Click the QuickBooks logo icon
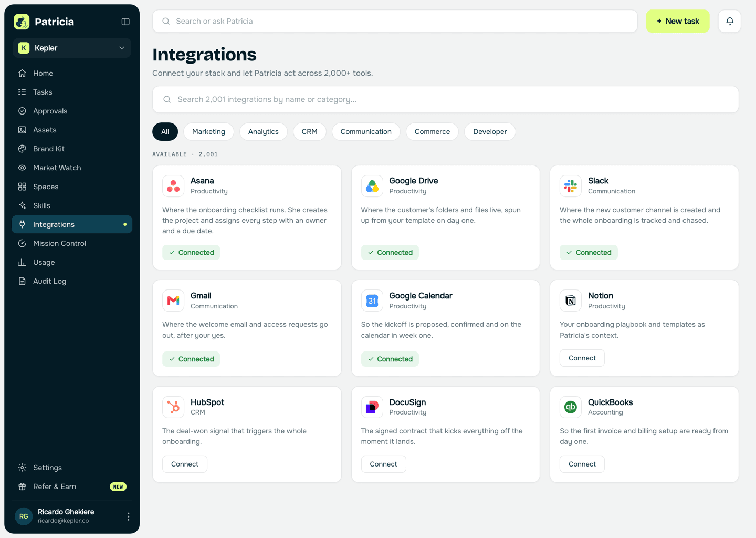Viewport: 756px width, 538px height. tap(571, 407)
